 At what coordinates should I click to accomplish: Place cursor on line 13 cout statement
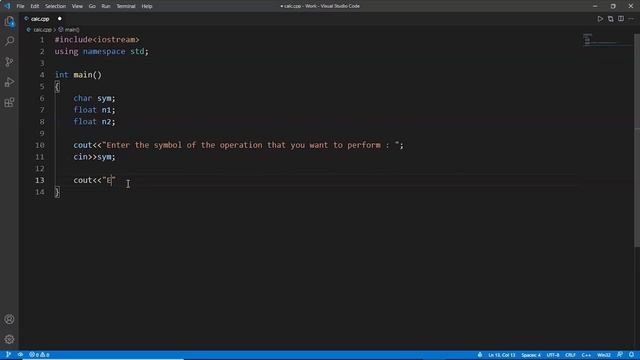click(x=94, y=180)
